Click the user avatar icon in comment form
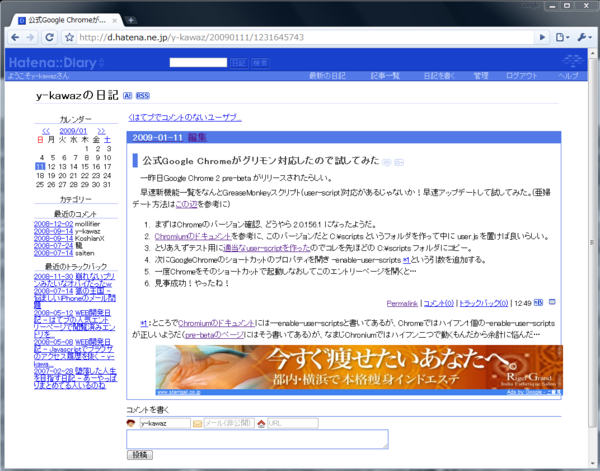This screenshot has height=471, width=600. 131,423
